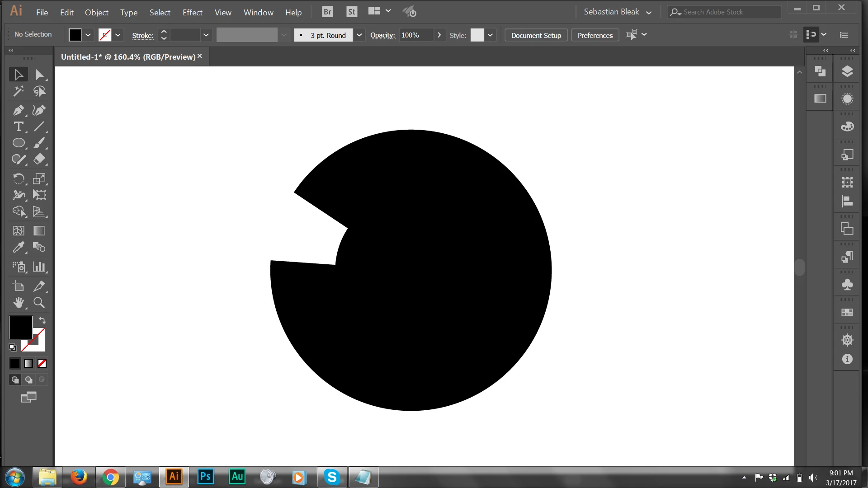Select the Ellipse tool

point(18,143)
